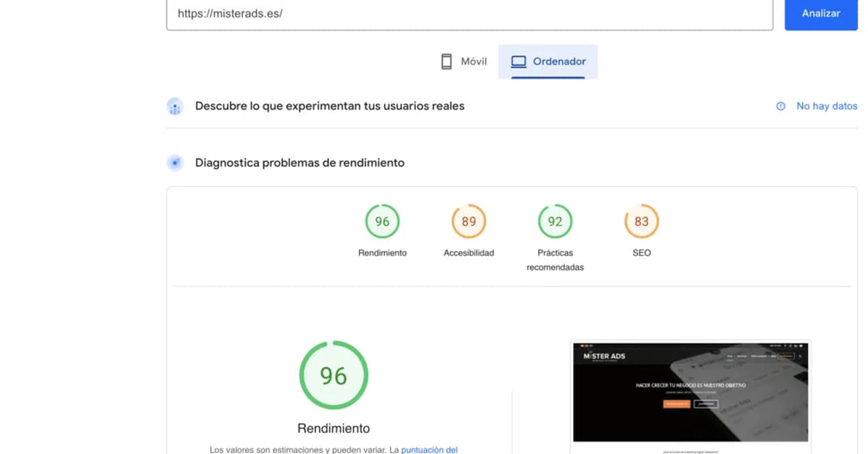Click the Prácticas recomendadas label
Image resolution: width=868 pixels, height=454 pixels.
coord(555,260)
